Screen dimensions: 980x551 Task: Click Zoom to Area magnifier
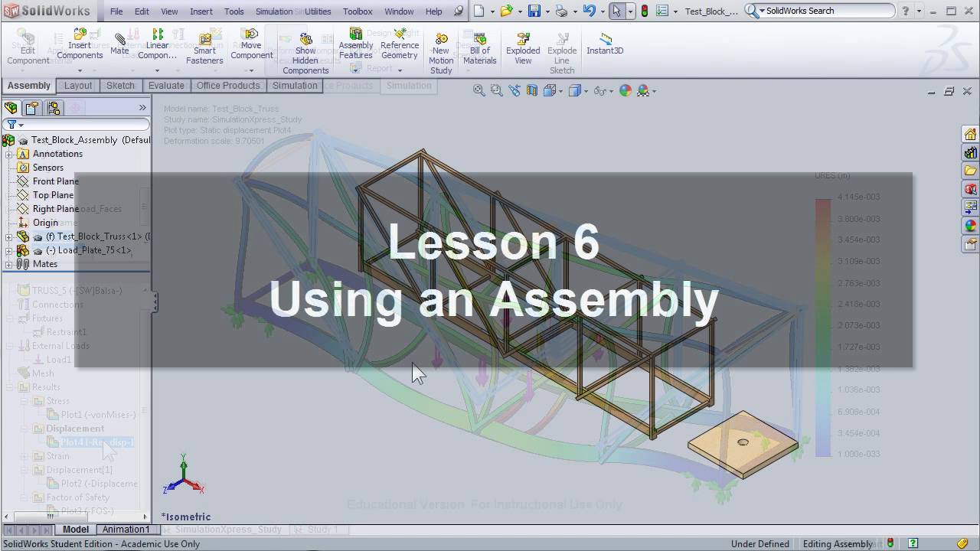[x=496, y=90]
